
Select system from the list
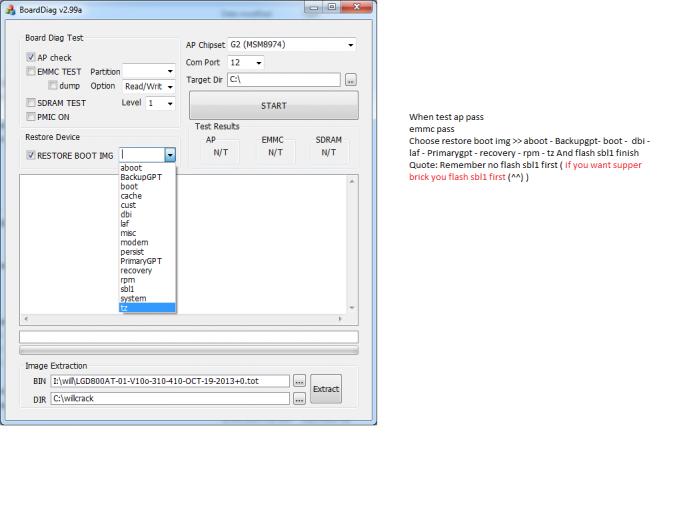[148, 298]
